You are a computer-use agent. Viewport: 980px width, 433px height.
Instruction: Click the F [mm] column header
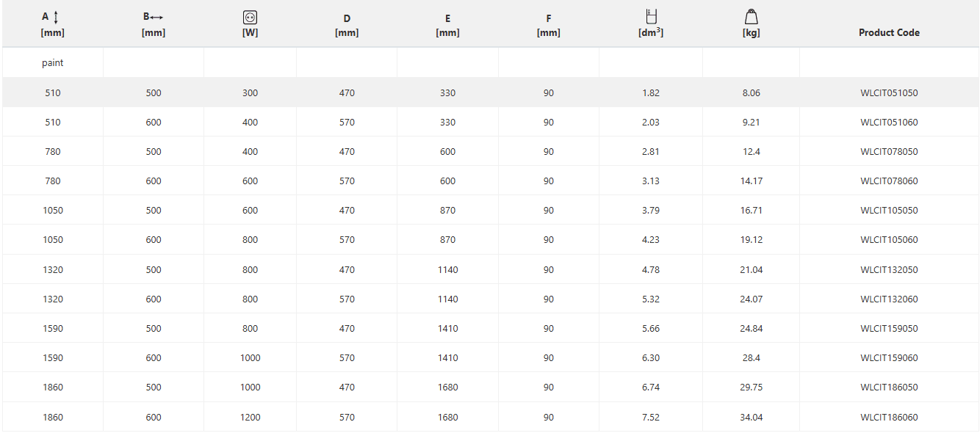click(x=548, y=26)
